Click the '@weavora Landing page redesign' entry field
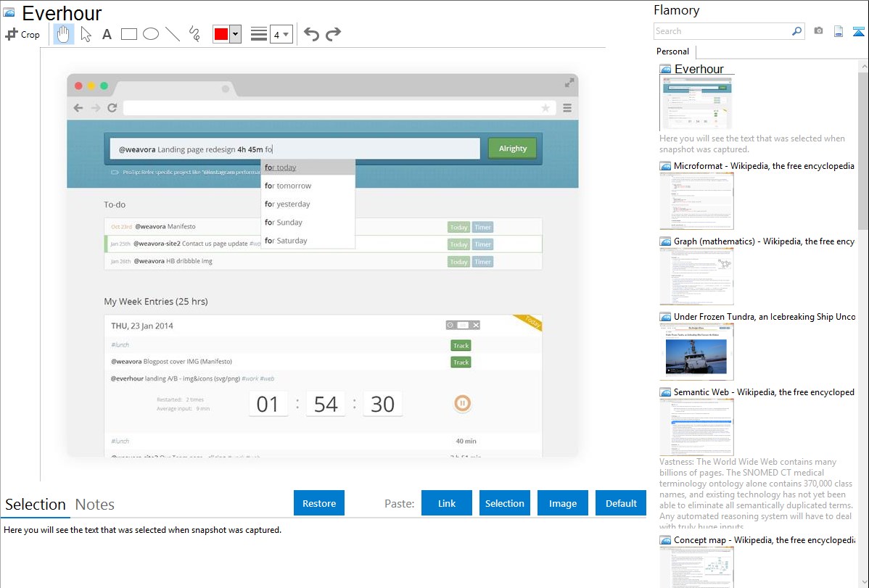Viewport: 869px width, 588px height. (x=295, y=149)
